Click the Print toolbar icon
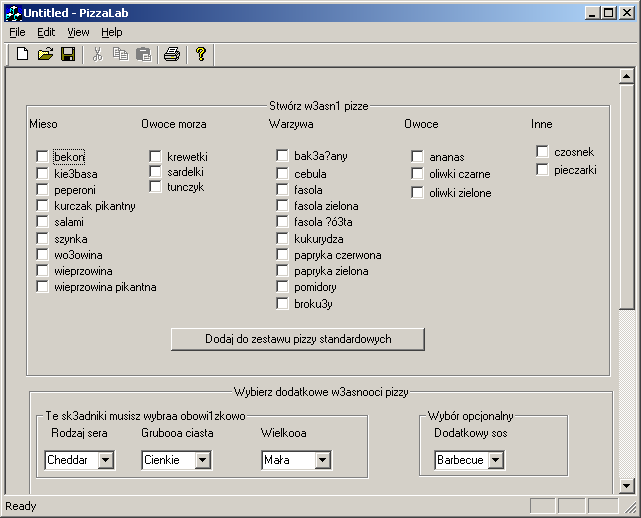641x518 pixels. [x=172, y=54]
